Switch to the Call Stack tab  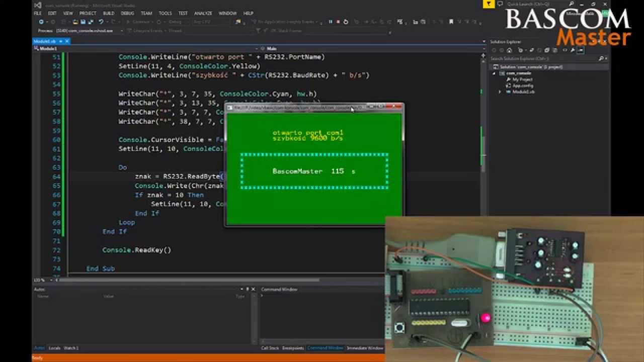click(x=270, y=348)
